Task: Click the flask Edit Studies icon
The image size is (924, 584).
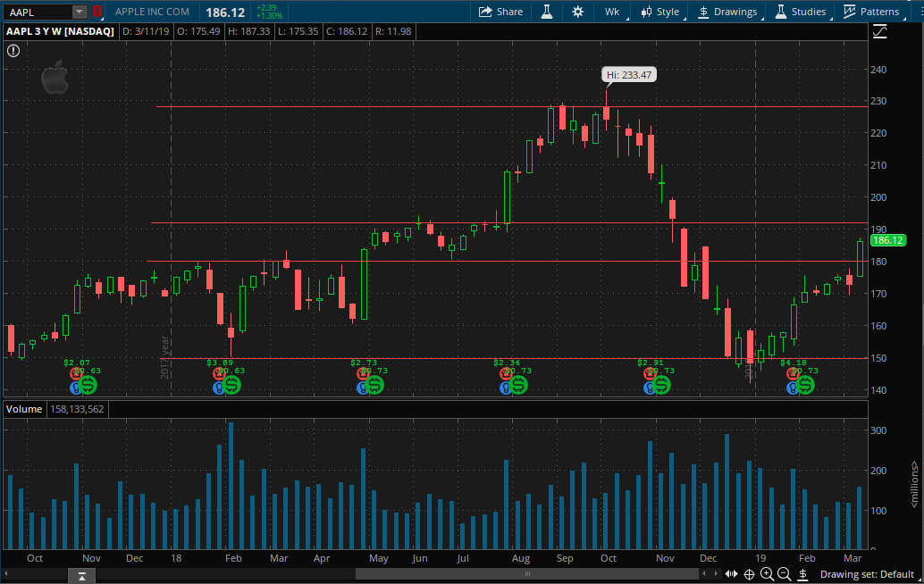Action: pyautogui.click(x=547, y=12)
